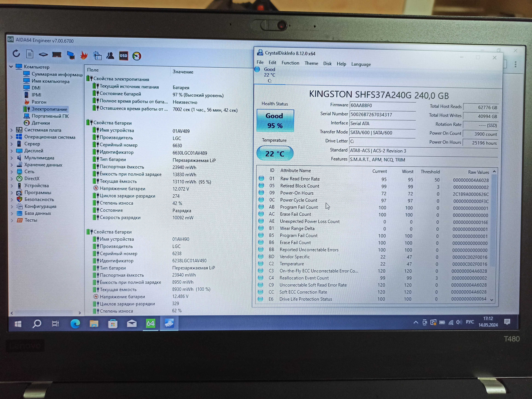
Task: Click the Поле column header
Action: click(x=93, y=70)
